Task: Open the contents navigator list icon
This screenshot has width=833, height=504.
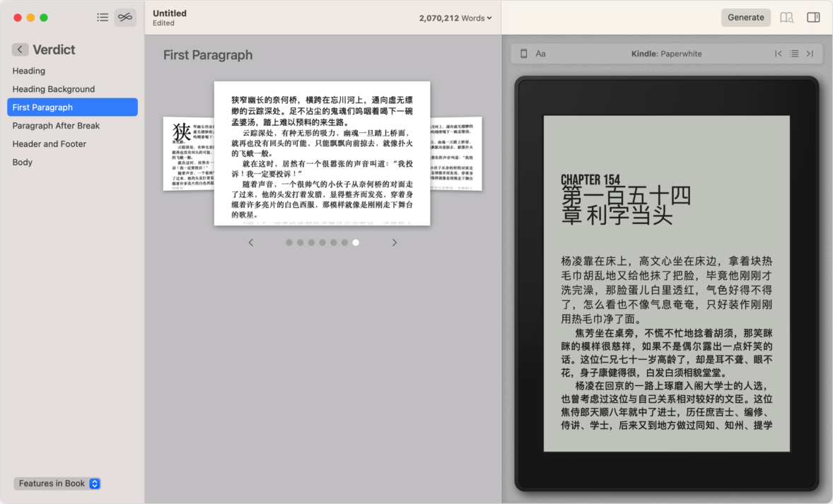Action: tap(103, 18)
